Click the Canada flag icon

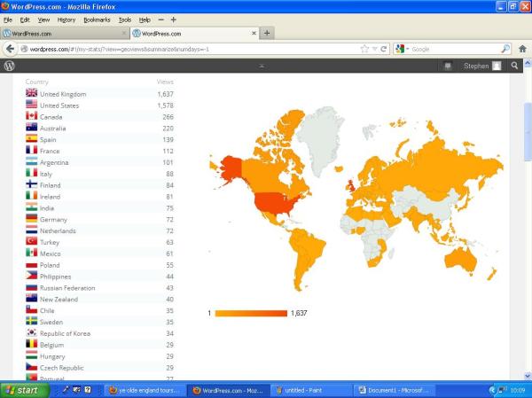point(32,116)
